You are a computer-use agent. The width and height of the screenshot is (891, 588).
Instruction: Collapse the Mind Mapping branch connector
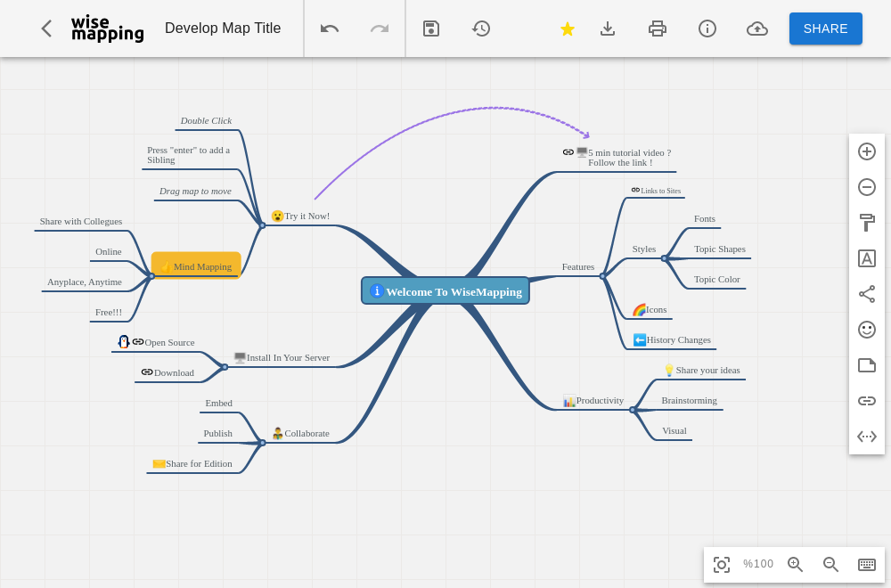click(x=151, y=276)
